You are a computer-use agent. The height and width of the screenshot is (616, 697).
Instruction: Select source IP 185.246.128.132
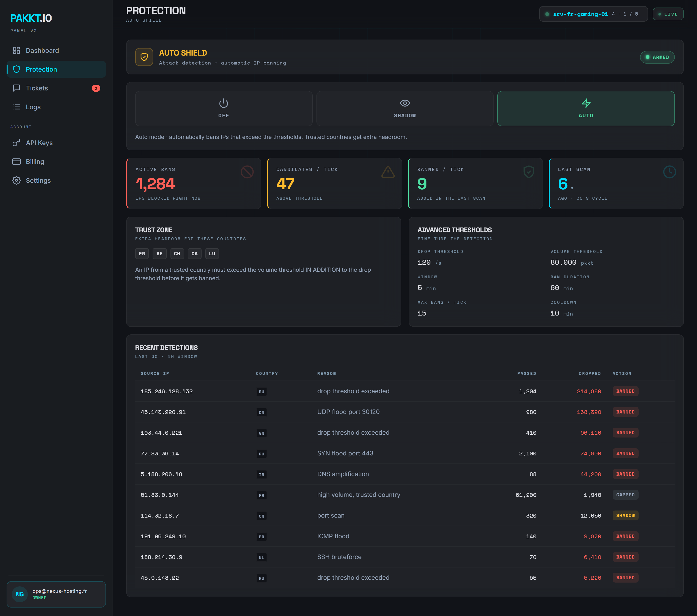tap(167, 391)
